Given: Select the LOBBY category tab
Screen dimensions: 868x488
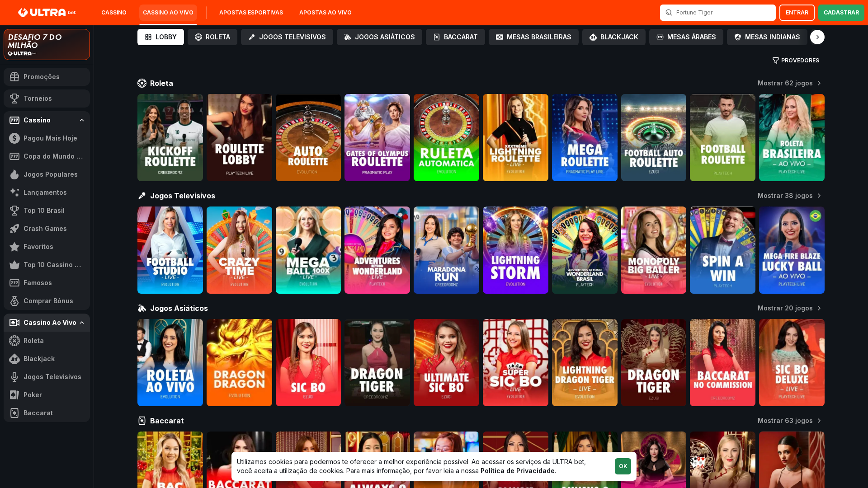Looking at the screenshot, I should (x=160, y=37).
